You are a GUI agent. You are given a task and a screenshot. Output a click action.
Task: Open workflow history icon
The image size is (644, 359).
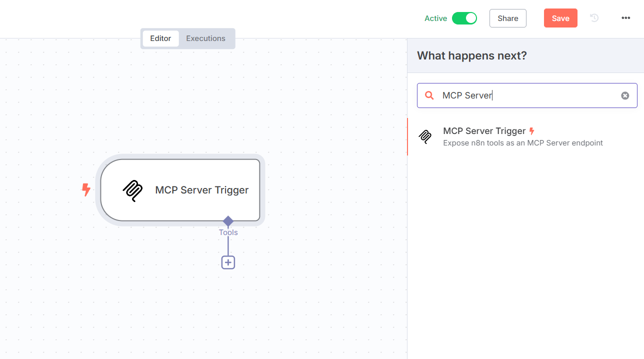click(594, 18)
